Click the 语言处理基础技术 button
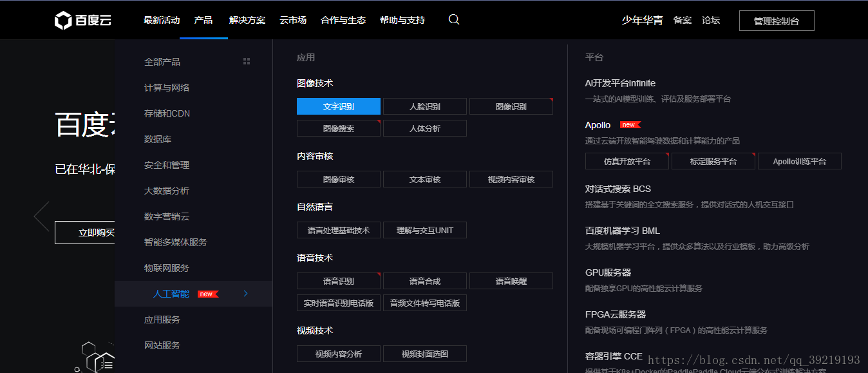The width and height of the screenshot is (868, 373). (339, 230)
